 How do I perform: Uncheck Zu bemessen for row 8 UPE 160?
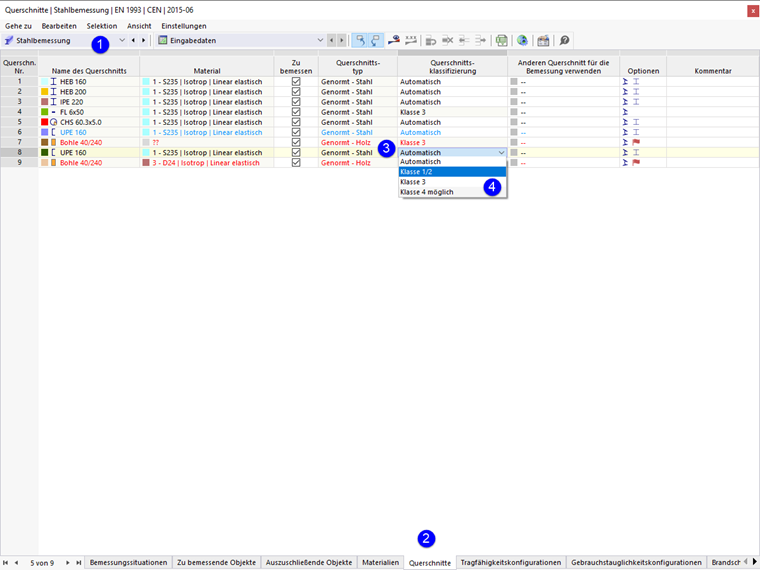click(296, 153)
